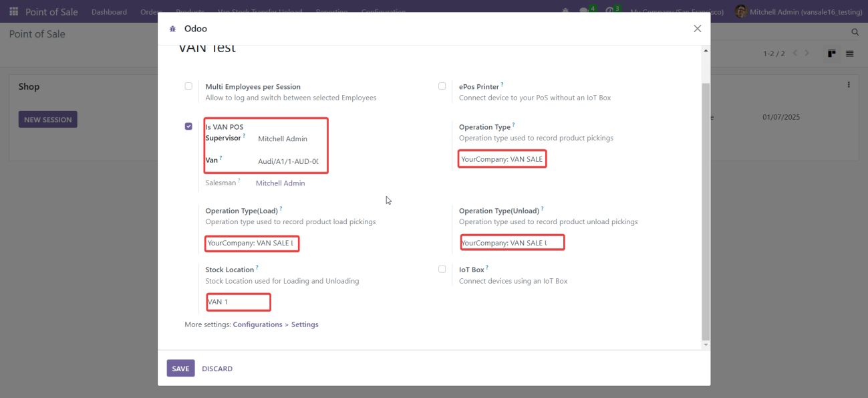868x398 pixels.
Task: Open the Dashboard menu
Action: 109,12
